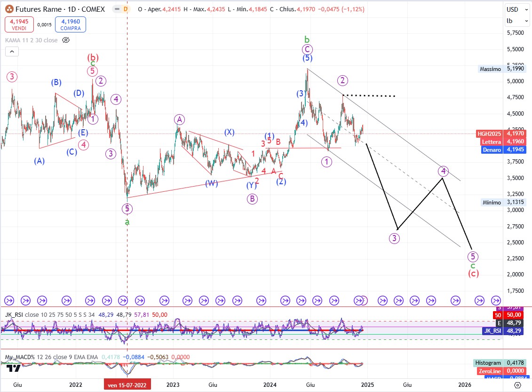Open the USD currency dropdown
The width and height of the screenshot is (532, 392).
(x=517, y=9)
